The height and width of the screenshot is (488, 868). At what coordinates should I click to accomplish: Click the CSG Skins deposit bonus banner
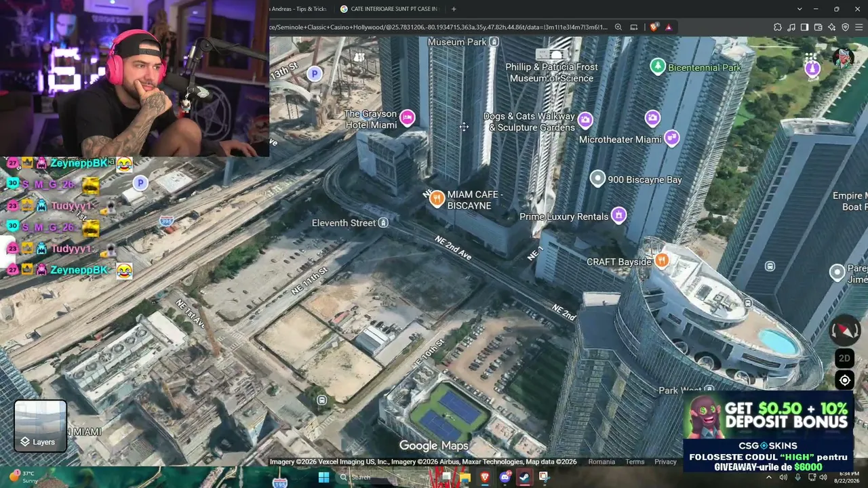pyautogui.click(x=768, y=431)
